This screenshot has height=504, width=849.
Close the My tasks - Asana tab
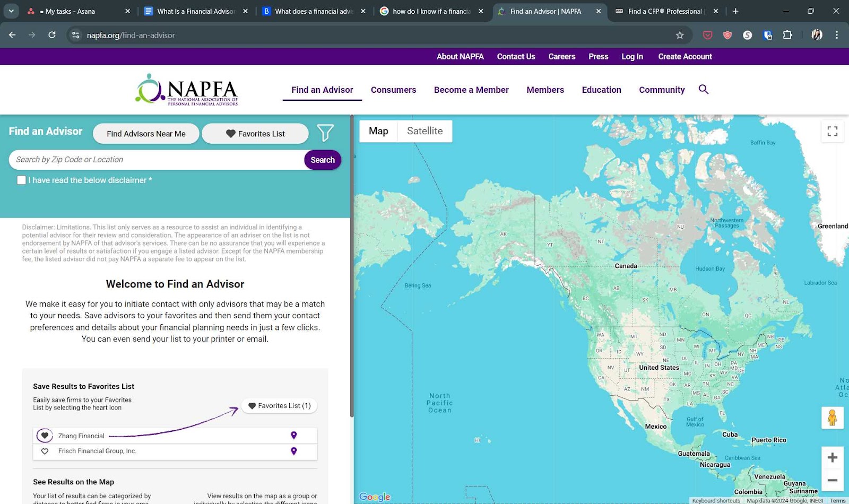coord(127,11)
